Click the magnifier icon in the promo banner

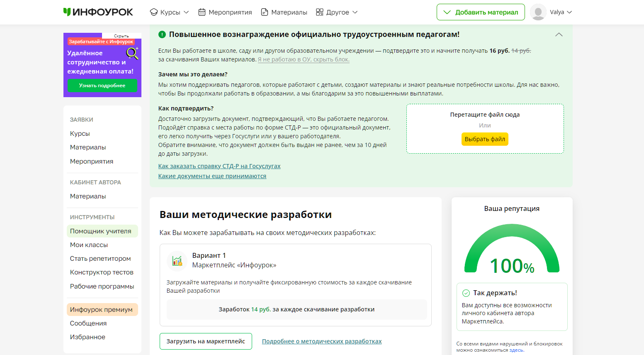[x=132, y=53]
